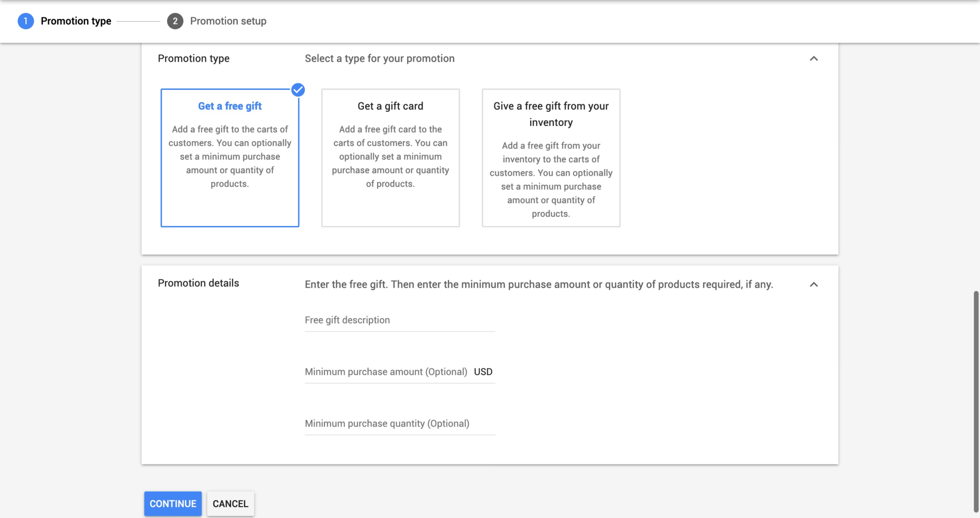Viewport: 980px width, 518px height.
Task: Click the step 1 circle icon
Action: (26, 21)
